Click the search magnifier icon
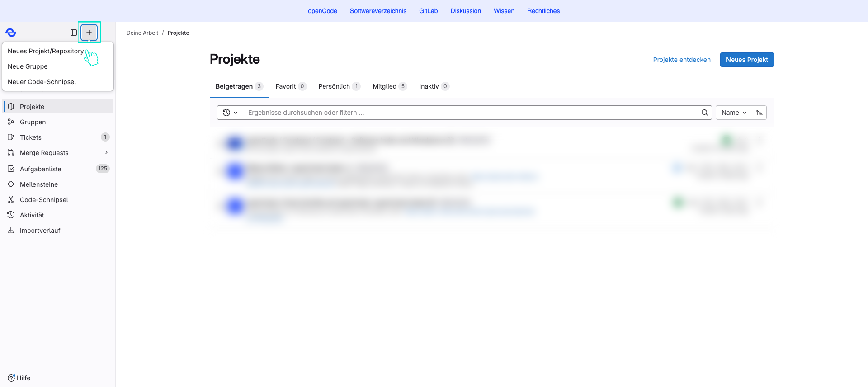 [x=704, y=113]
